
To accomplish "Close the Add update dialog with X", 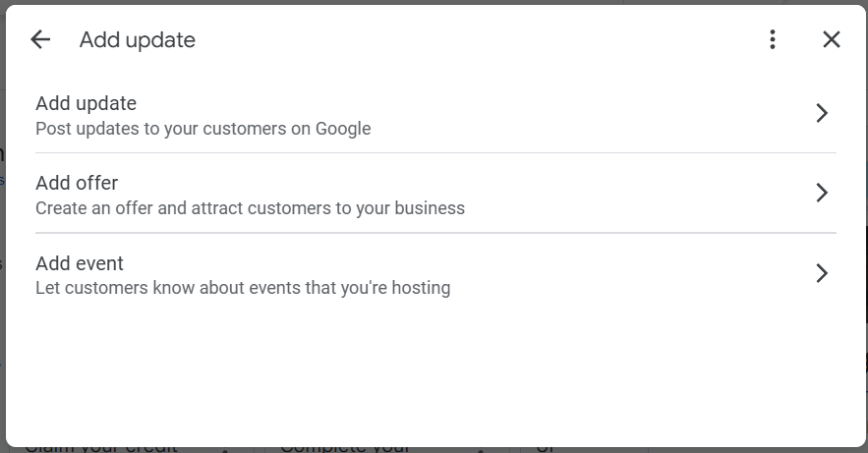I will 831,39.
